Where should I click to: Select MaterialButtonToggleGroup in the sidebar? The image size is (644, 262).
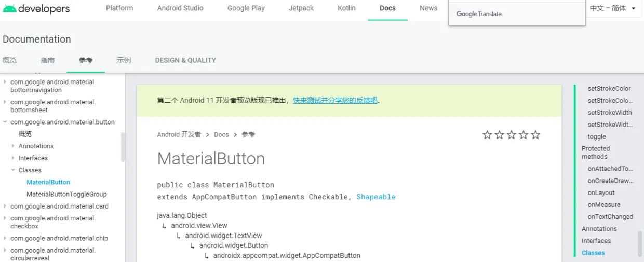pos(66,194)
